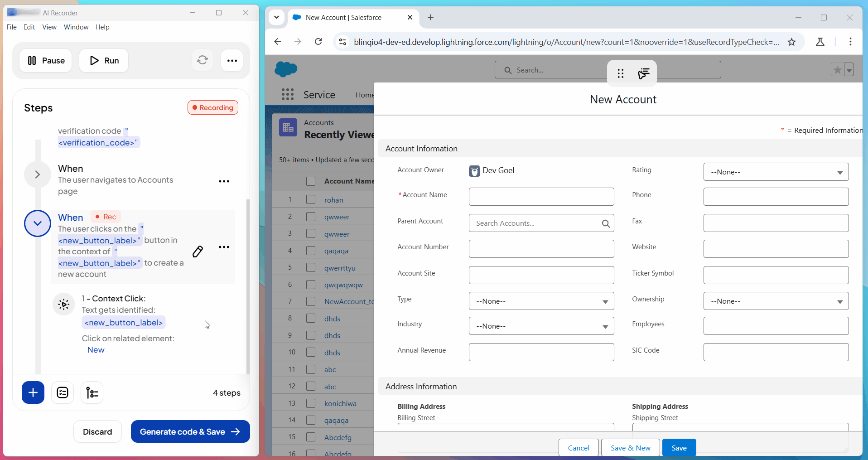
Task: Open options for the new account step
Action: tap(224, 247)
